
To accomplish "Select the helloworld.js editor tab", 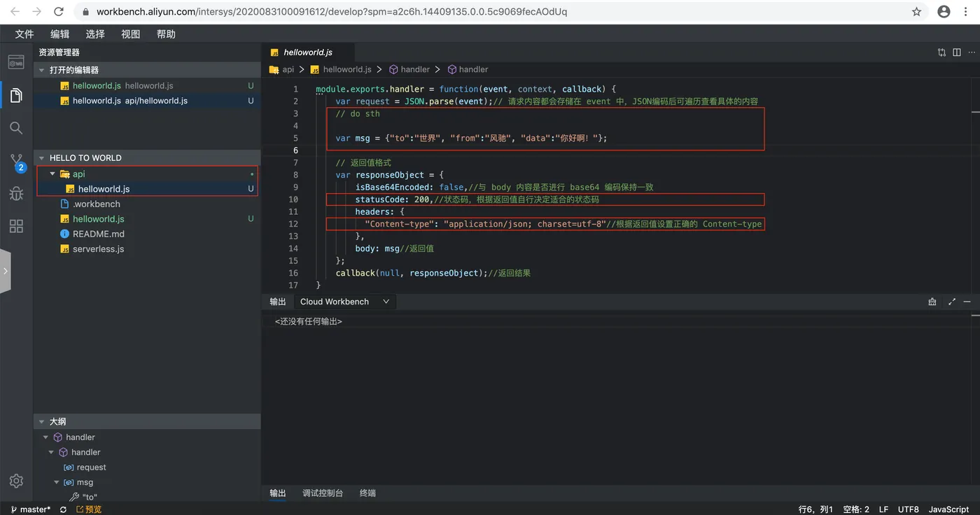I will pyautogui.click(x=308, y=52).
